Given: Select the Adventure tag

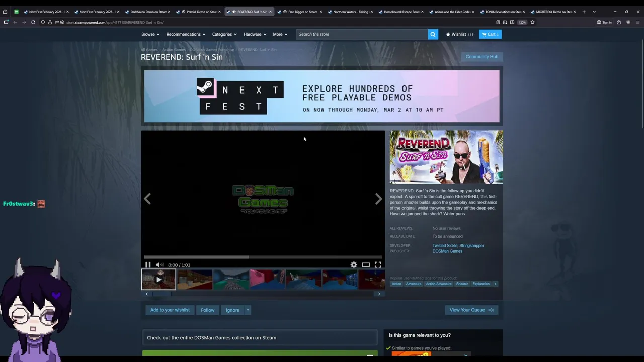Looking at the screenshot, I should click(x=414, y=284).
